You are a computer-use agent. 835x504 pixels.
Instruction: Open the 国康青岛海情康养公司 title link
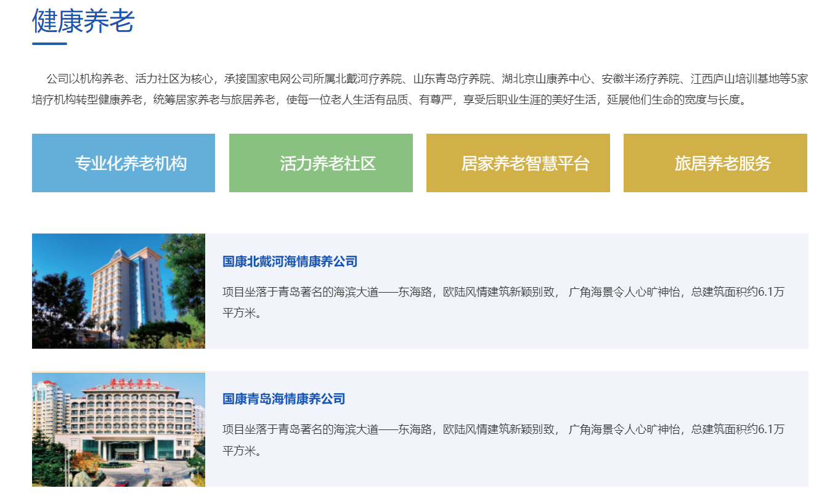pos(283,399)
